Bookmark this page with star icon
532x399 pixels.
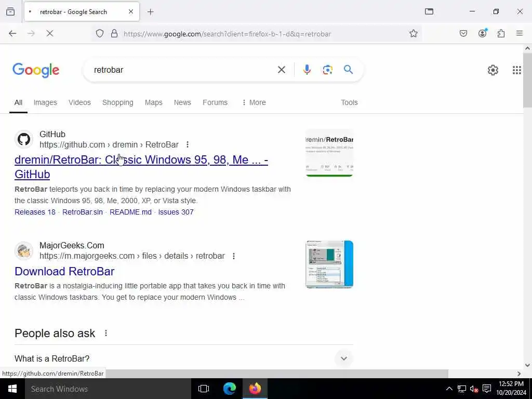pyautogui.click(x=413, y=33)
